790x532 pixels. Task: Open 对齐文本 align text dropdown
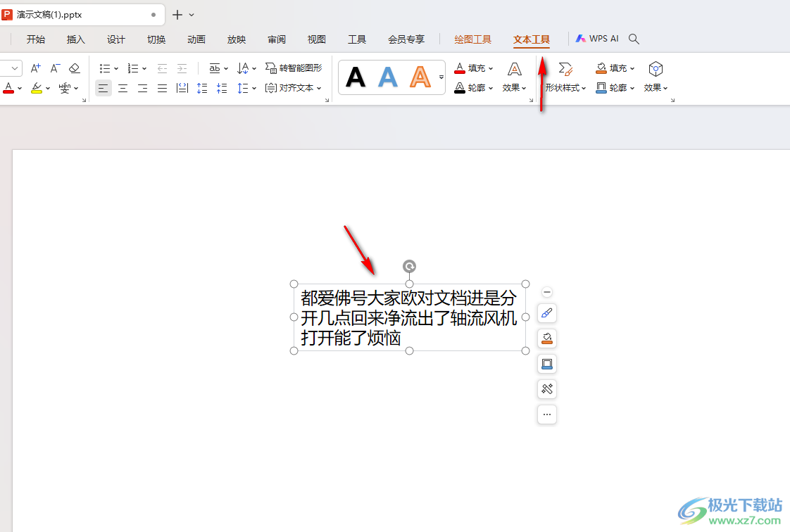pyautogui.click(x=293, y=88)
